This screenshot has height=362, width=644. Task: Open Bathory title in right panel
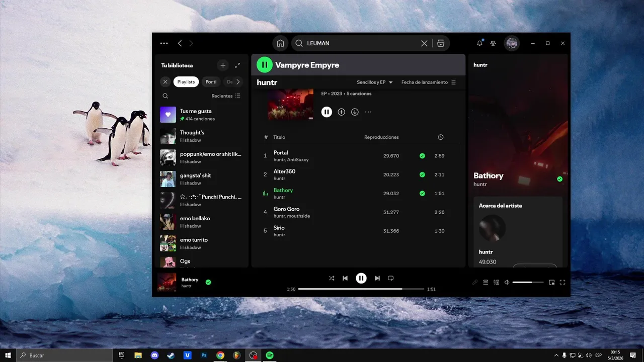pos(489,175)
